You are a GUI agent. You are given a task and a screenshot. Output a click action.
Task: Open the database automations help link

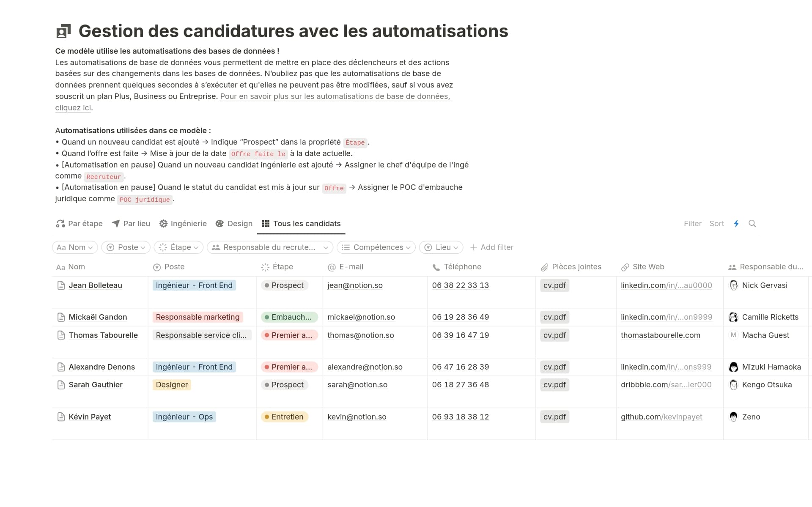[x=335, y=97]
